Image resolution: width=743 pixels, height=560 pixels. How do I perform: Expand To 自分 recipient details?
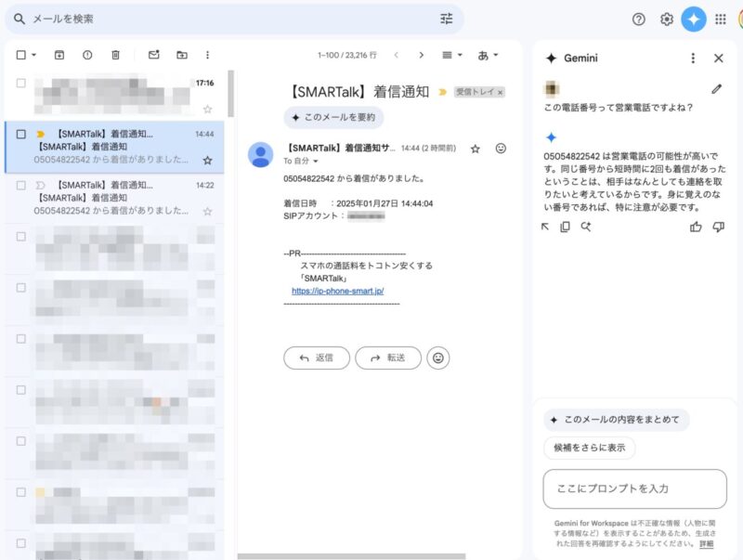[x=316, y=162]
